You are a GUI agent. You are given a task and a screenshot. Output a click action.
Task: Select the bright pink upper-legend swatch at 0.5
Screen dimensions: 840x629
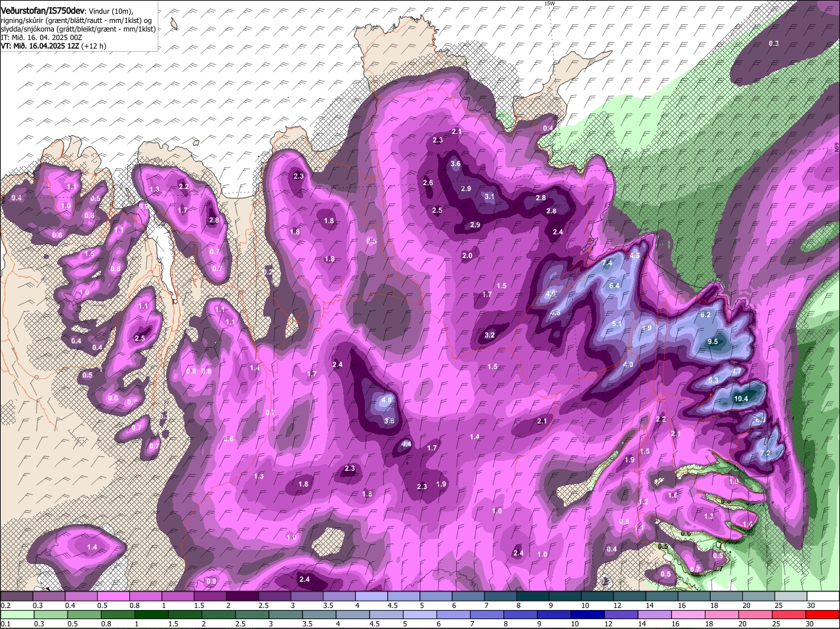113,596
